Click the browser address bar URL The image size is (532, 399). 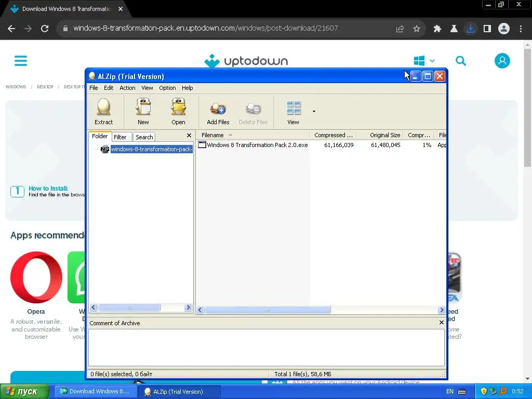tap(206, 28)
